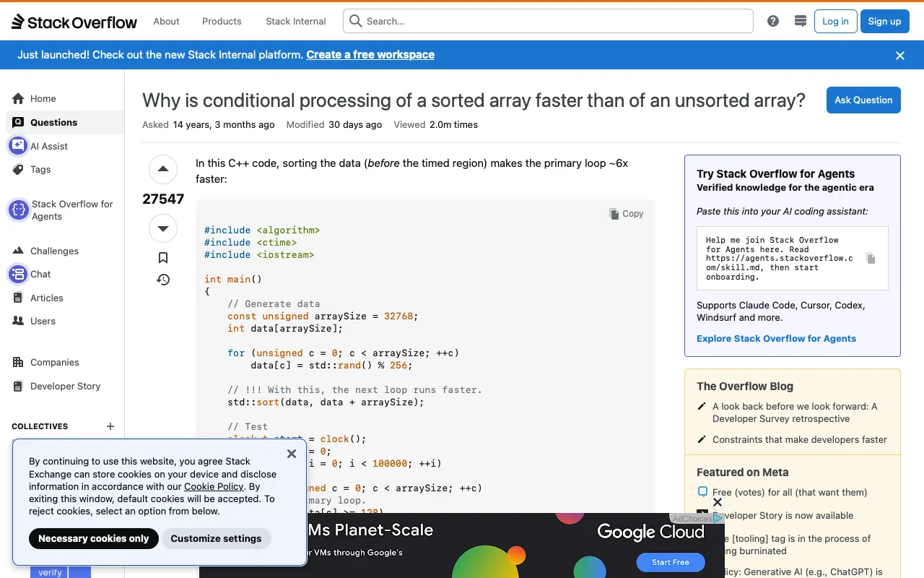
Task: Follow the Create a free workspace link
Action: point(370,55)
